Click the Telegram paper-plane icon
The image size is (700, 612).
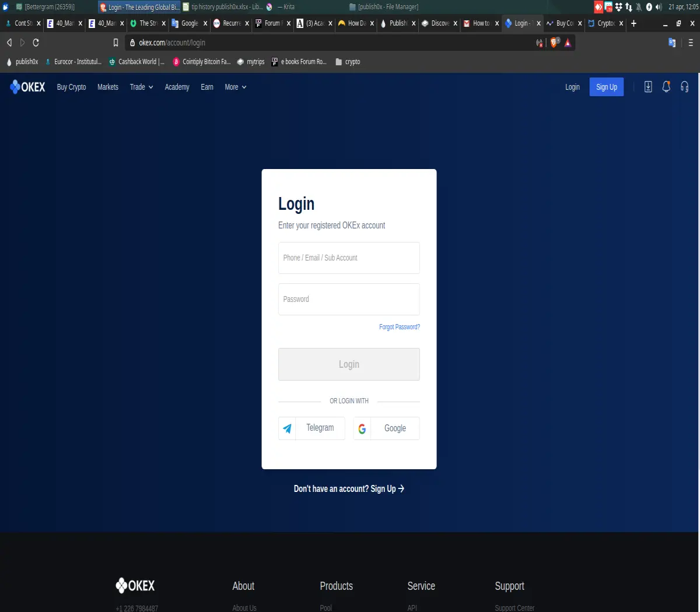point(287,428)
